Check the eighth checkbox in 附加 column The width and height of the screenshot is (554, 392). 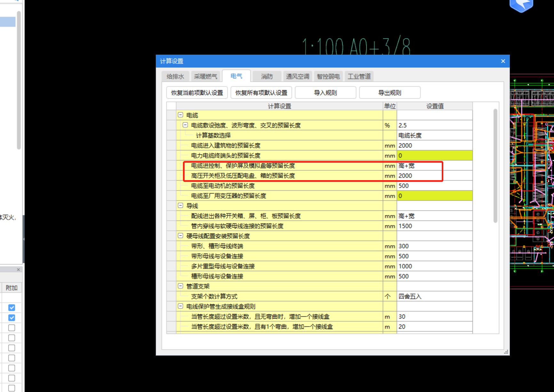12,378
